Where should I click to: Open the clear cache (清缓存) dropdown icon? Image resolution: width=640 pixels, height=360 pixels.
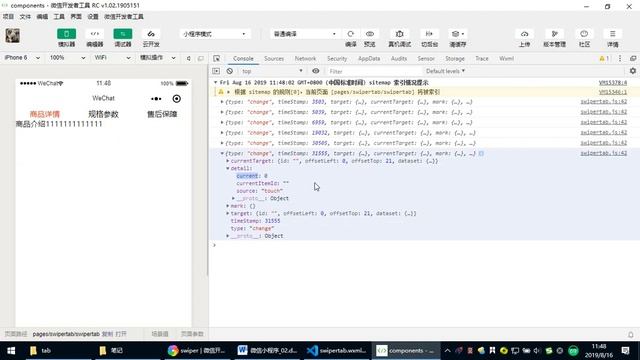(458, 34)
